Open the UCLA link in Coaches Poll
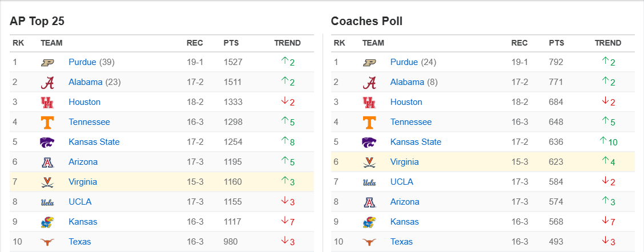The width and height of the screenshot is (644, 252). click(x=402, y=182)
